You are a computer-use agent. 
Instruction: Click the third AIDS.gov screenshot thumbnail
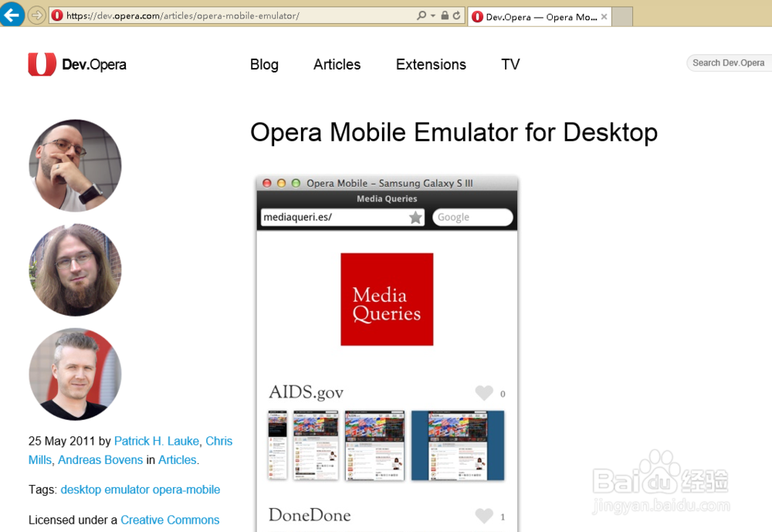(x=374, y=446)
